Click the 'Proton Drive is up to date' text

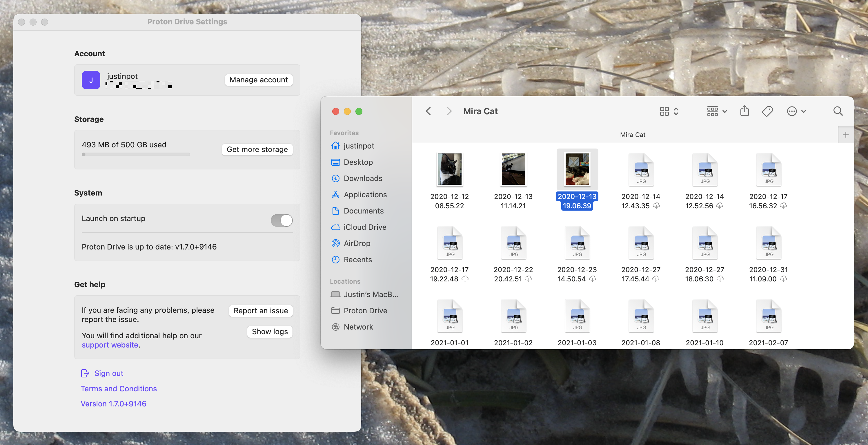tap(149, 247)
